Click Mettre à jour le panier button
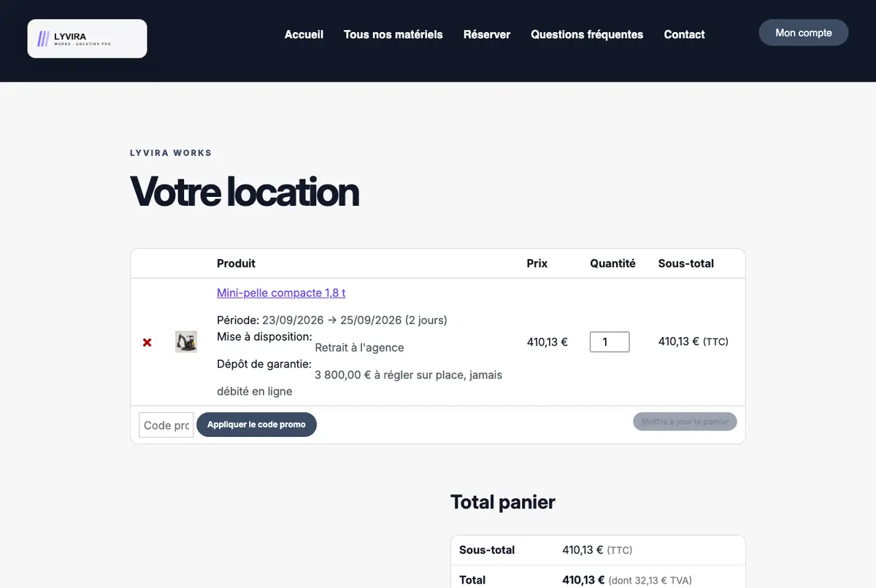 pyautogui.click(x=685, y=422)
